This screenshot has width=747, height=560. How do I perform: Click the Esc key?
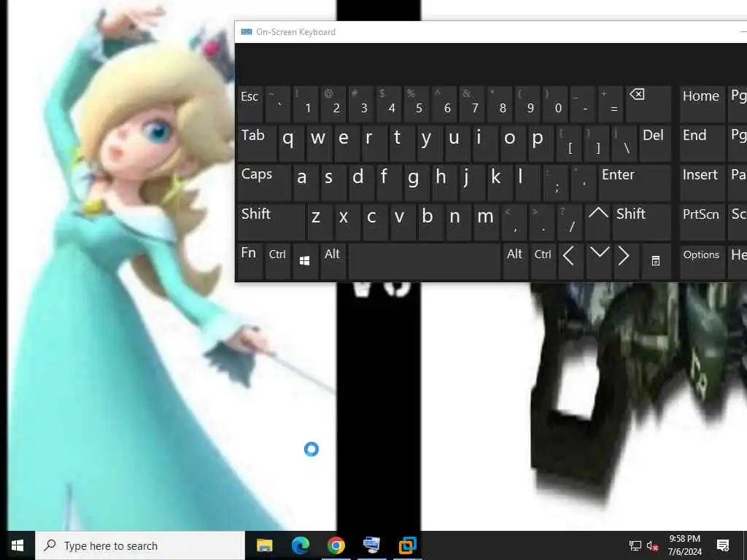coord(250,104)
